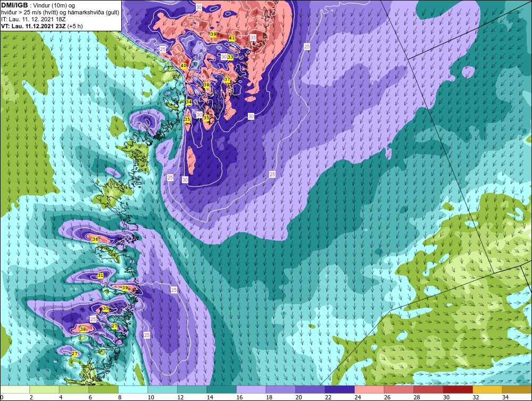Pick the legend swatch between 4 and 6
This screenshot has width=532, height=401.
(x=74, y=389)
